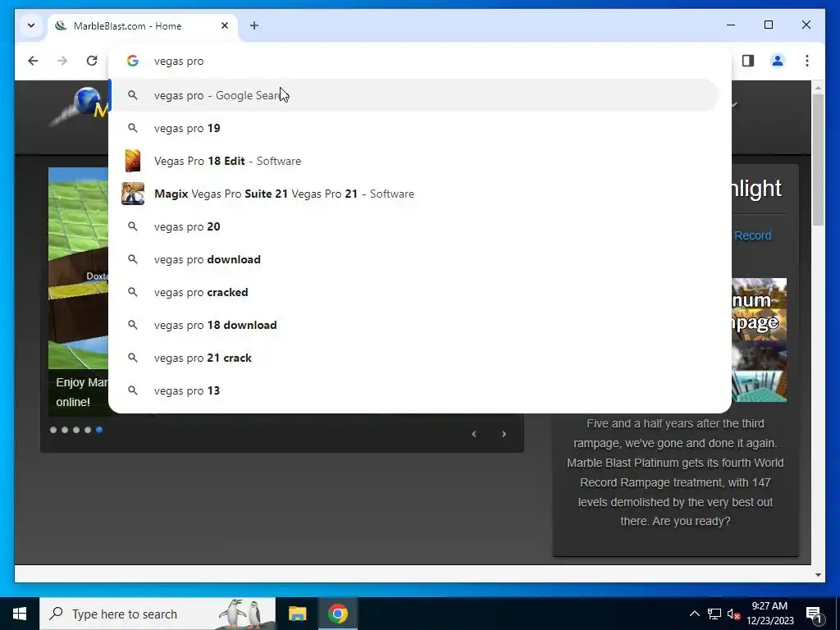Choose 'vegas pro - Google Search' suggestion

(414, 95)
